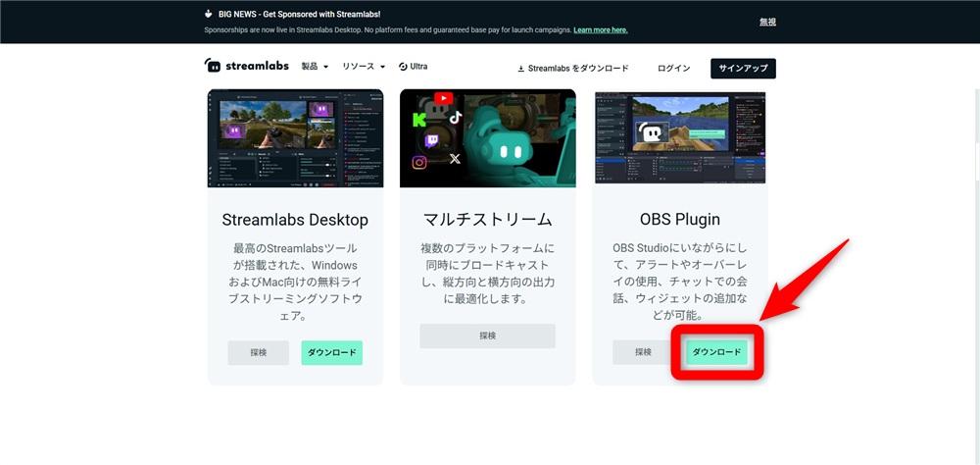980x465 pixels.
Task: Click the マルチストリーム card image
Action: [x=487, y=138]
